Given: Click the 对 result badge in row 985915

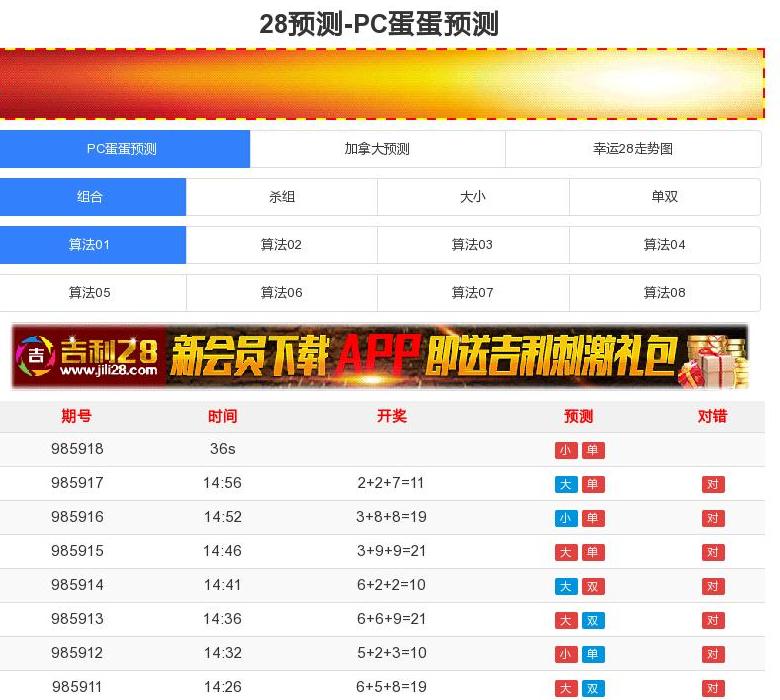Looking at the screenshot, I should pos(713,552).
